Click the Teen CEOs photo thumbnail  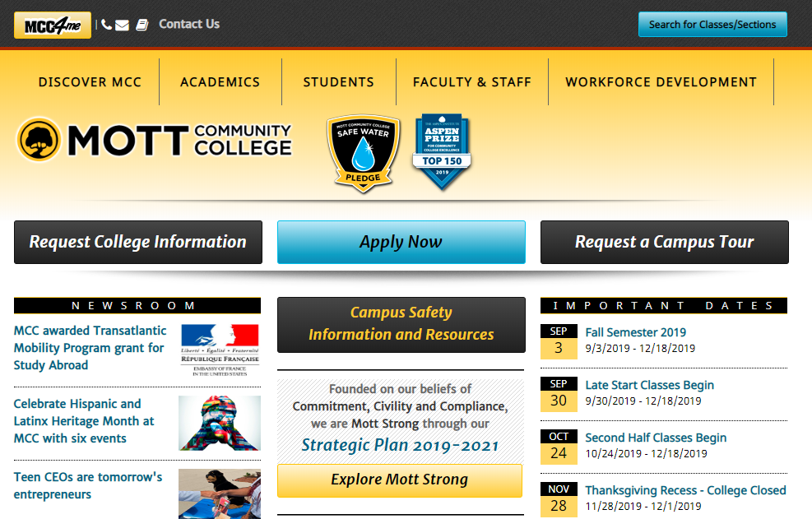(x=220, y=494)
